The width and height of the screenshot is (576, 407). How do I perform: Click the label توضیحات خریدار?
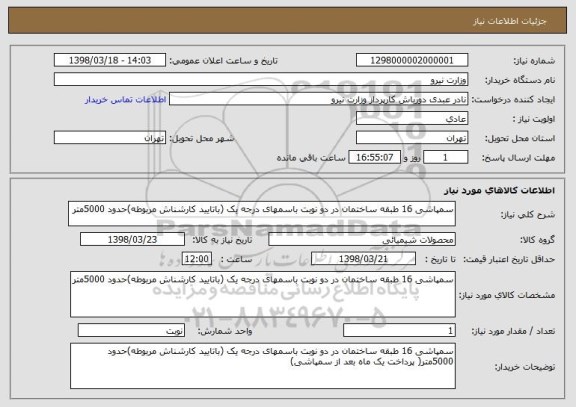[x=525, y=367]
